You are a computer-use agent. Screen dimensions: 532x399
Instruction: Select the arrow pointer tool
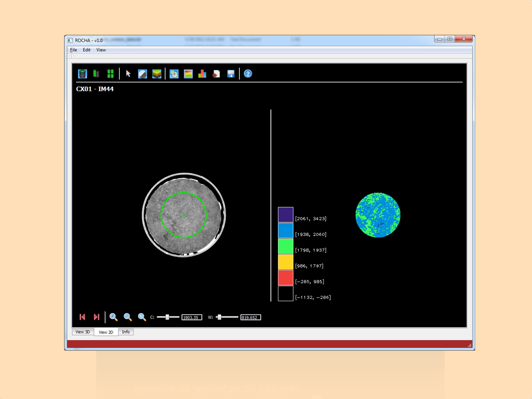coord(128,74)
